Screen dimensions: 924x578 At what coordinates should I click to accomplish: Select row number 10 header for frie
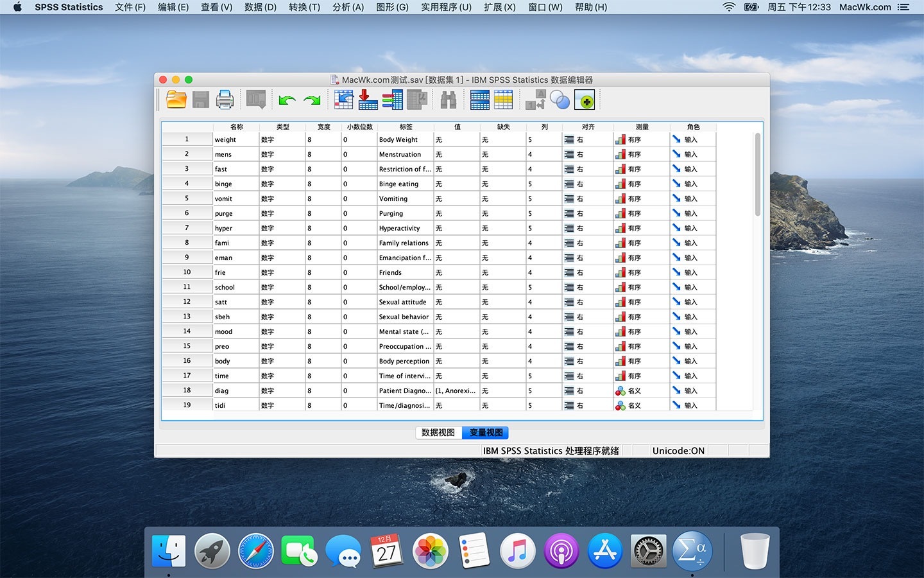coord(187,272)
